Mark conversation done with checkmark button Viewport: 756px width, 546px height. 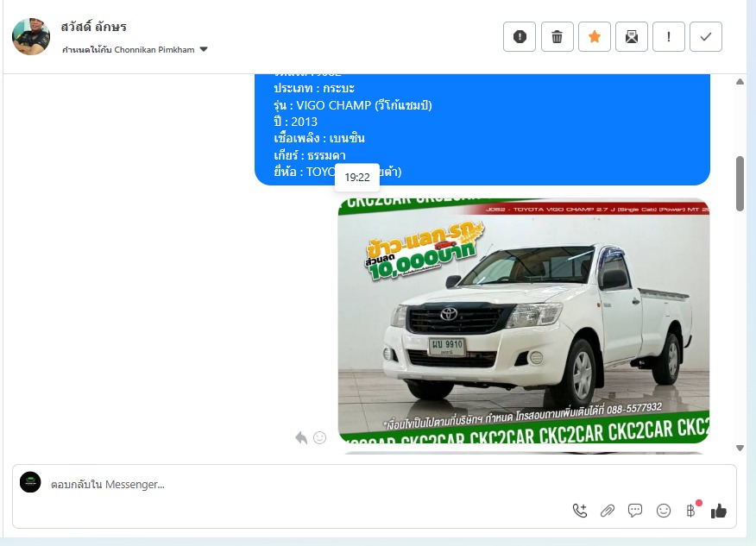705,36
